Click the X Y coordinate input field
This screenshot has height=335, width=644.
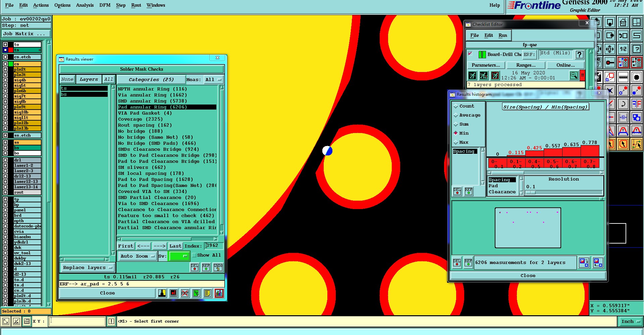[77, 322]
